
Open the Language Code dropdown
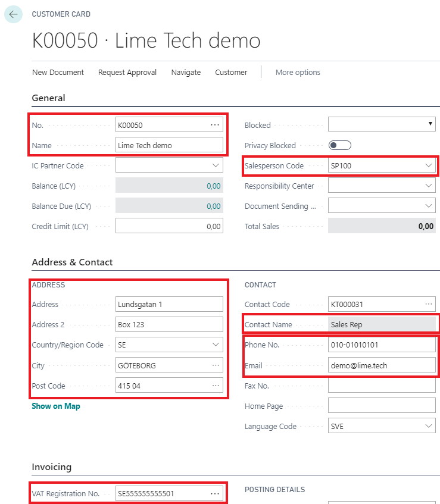[x=429, y=426]
